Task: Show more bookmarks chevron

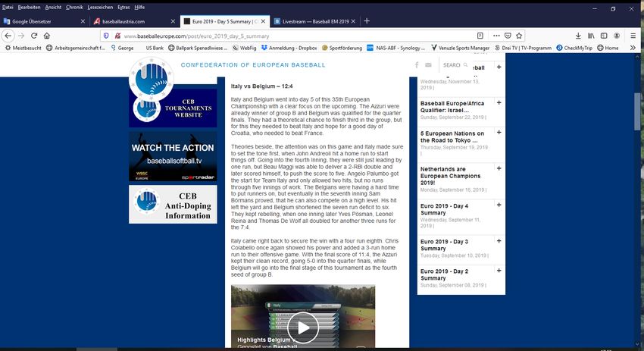Action: click(x=633, y=48)
